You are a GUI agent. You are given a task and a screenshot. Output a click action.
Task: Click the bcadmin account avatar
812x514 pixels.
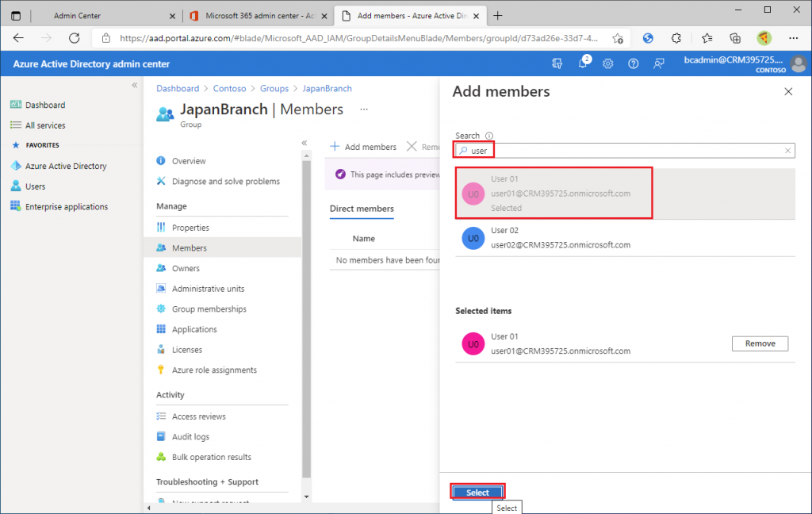(x=798, y=63)
